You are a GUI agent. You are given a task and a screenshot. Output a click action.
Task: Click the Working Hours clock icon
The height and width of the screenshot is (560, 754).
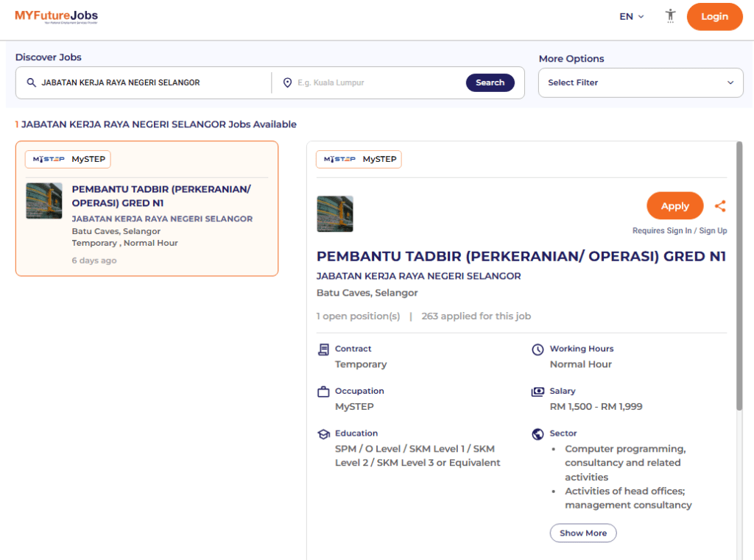538,350
